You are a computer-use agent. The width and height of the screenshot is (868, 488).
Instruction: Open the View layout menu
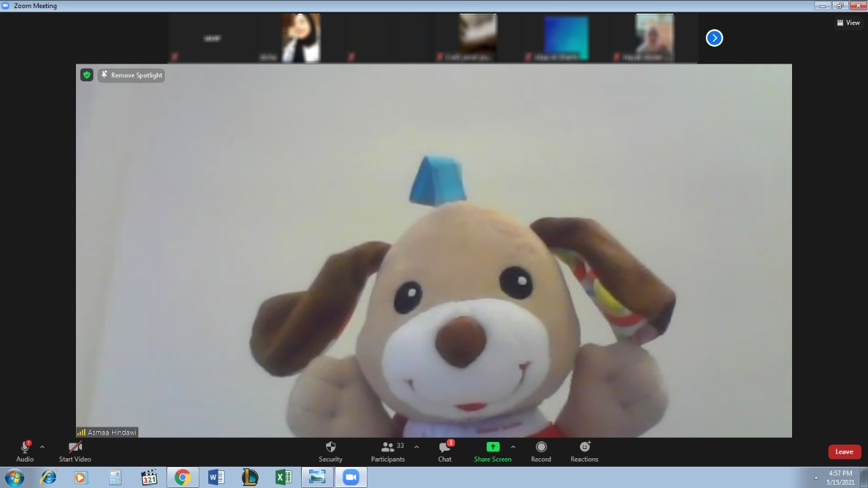pyautogui.click(x=848, y=22)
